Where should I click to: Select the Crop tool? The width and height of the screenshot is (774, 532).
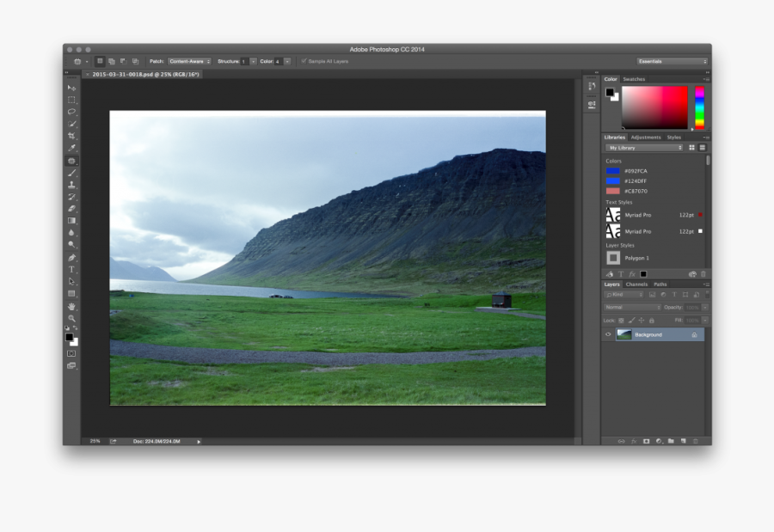pos(72,136)
